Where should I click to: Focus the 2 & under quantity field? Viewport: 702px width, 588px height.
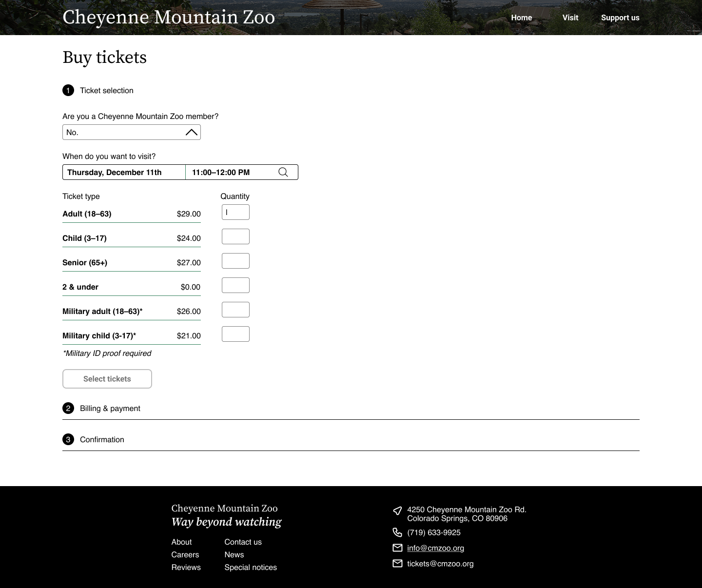coord(235,285)
